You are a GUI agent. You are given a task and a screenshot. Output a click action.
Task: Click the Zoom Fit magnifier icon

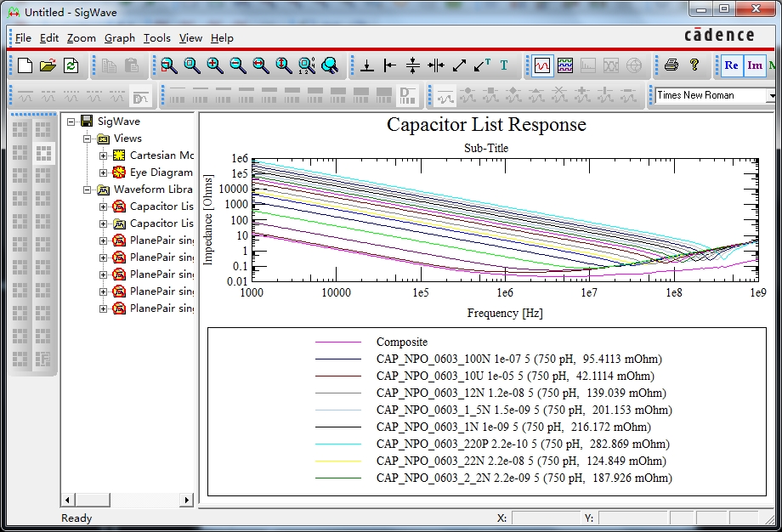pyautogui.click(x=192, y=65)
